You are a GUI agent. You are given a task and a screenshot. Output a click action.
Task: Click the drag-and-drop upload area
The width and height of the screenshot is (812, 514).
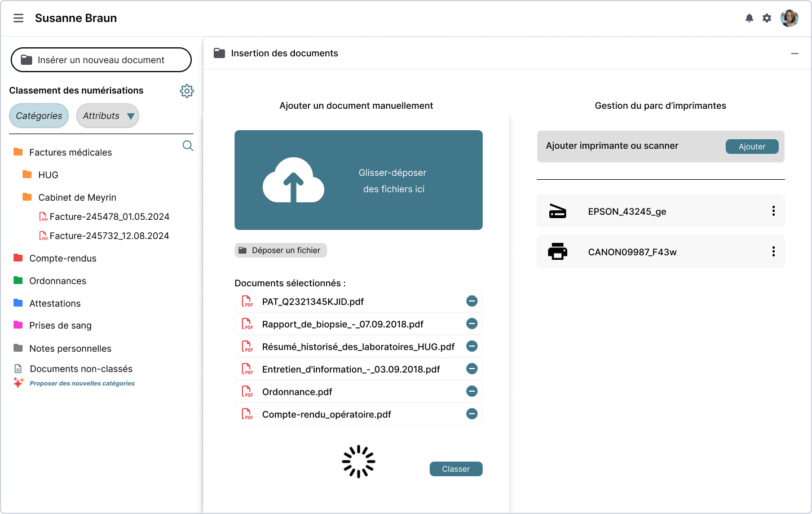point(359,180)
